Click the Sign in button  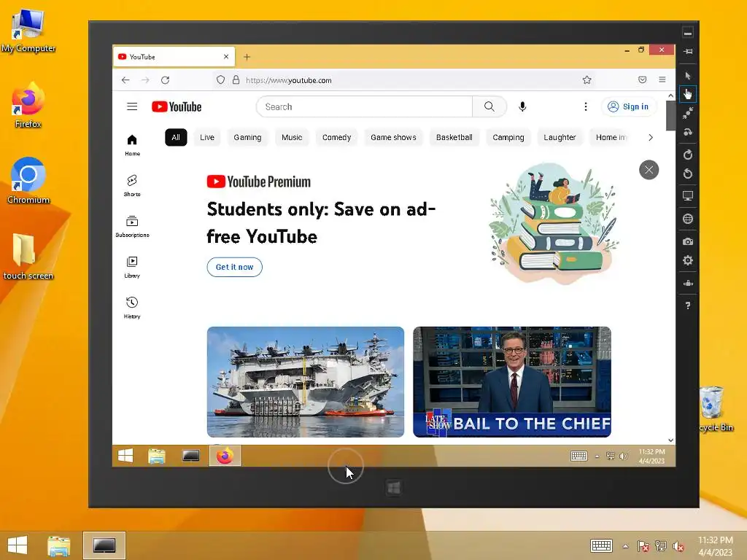[628, 106]
